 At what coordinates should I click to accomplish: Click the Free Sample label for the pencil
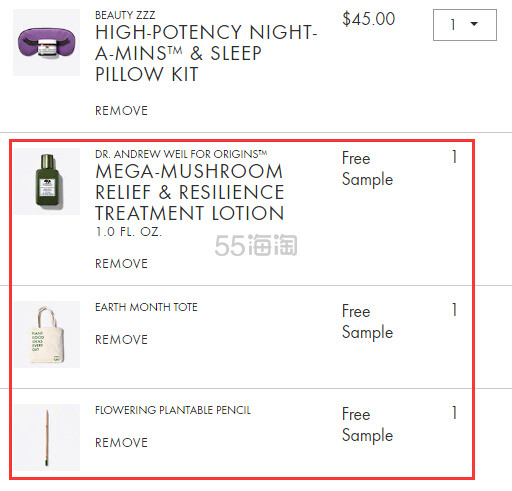[x=368, y=425]
